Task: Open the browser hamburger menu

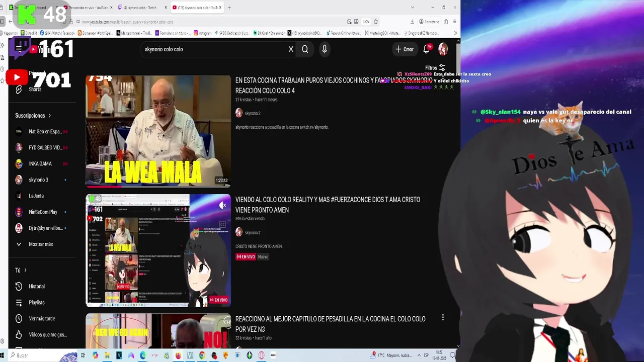Action: click(x=454, y=22)
